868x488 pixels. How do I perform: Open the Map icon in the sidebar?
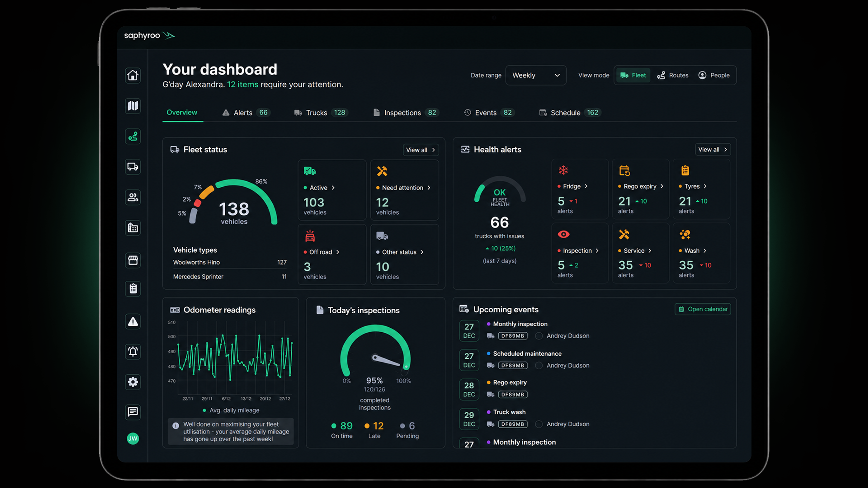(x=133, y=106)
